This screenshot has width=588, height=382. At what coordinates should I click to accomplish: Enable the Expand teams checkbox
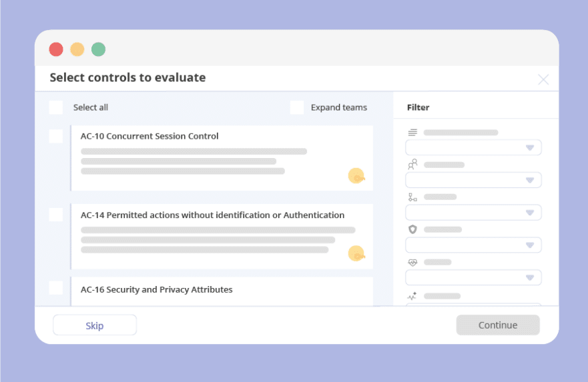pos(297,107)
